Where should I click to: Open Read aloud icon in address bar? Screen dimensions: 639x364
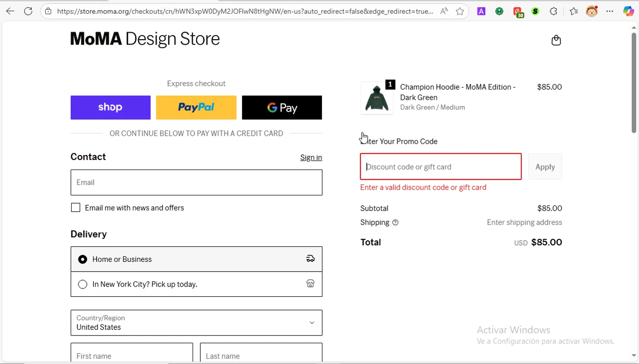tap(444, 11)
